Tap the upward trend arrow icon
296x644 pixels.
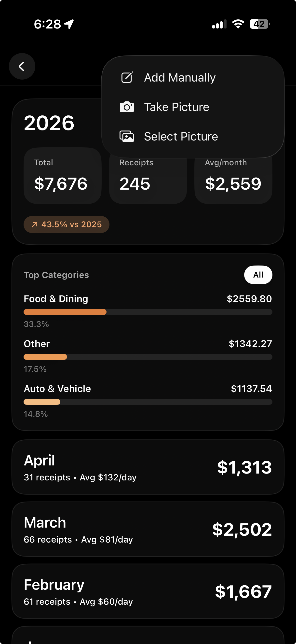point(34,224)
